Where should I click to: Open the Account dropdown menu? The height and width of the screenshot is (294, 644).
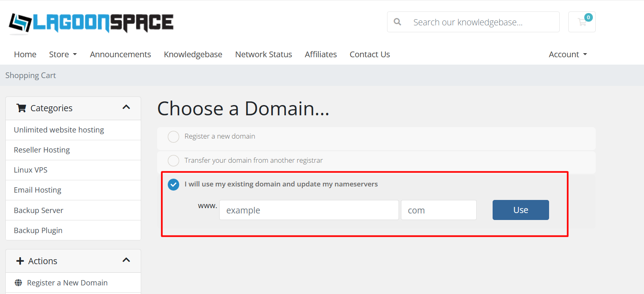567,54
